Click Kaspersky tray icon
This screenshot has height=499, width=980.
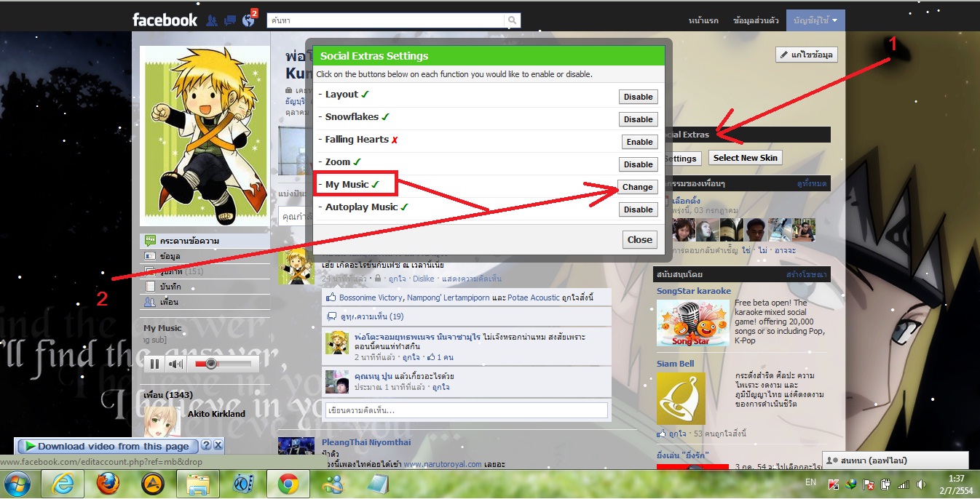(833, 484)
